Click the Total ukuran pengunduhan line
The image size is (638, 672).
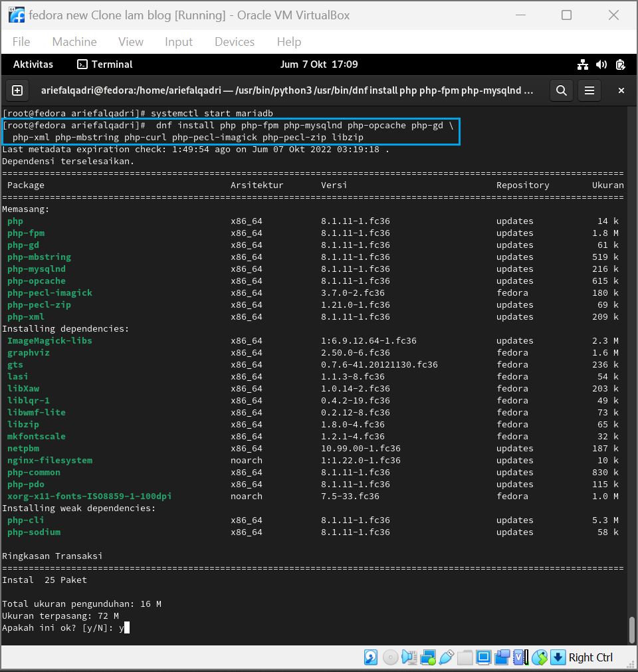81,604
